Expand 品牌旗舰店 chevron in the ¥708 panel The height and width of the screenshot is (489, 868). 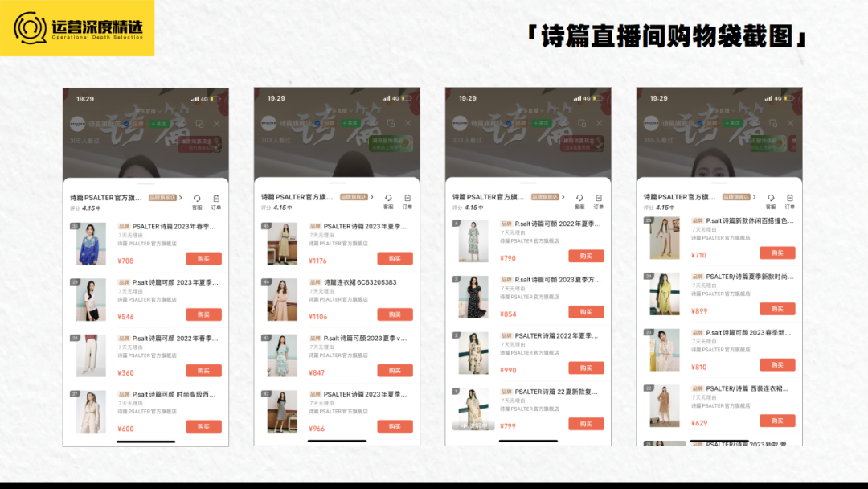pos(180,197)
